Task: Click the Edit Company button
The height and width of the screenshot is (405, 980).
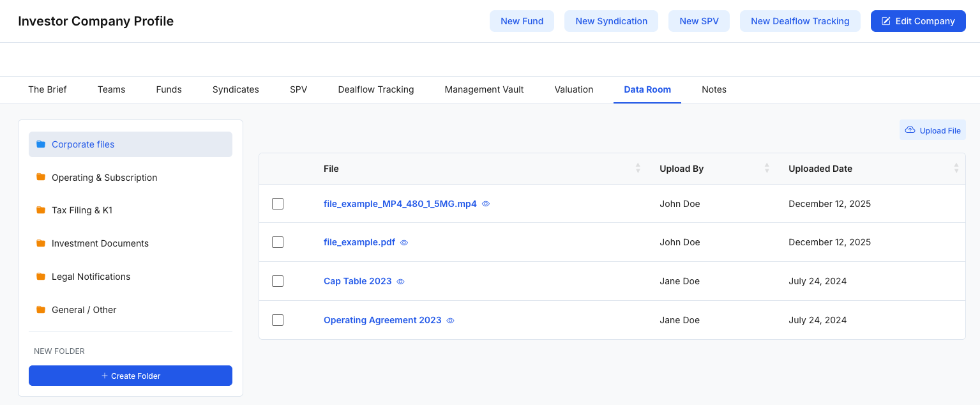Action: tap(918, 21)
